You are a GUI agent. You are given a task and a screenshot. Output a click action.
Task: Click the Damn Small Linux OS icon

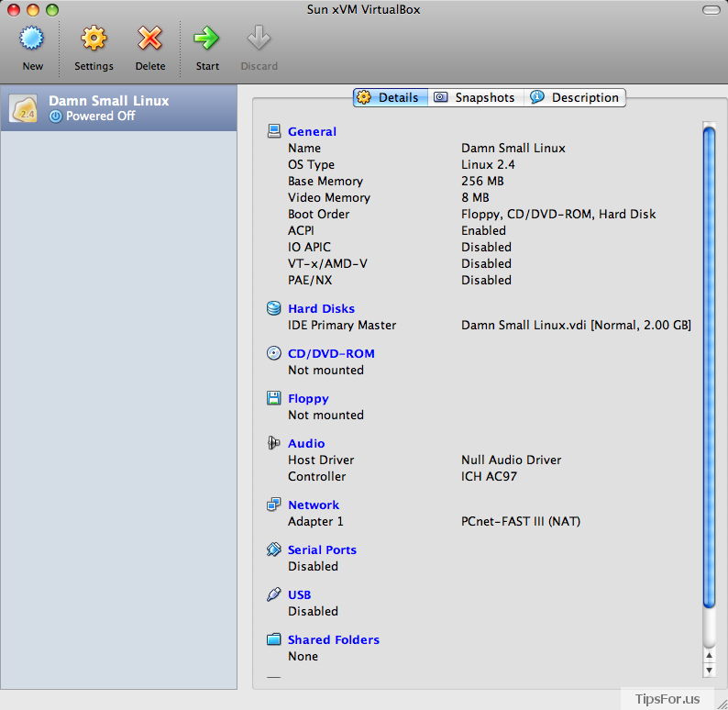pyautogui.click(x=24, y=108)
